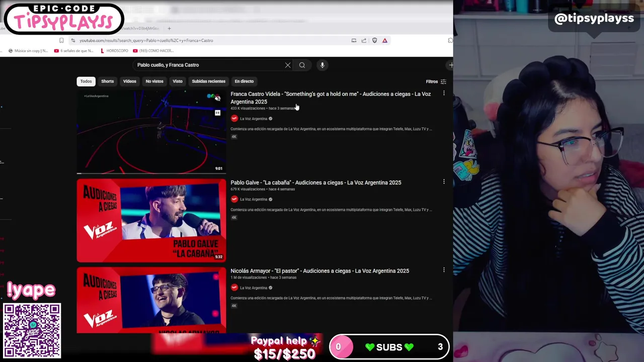Select the En directo filter chip
644x362 pixels.
pyautogui.click(x=244, y=81)
